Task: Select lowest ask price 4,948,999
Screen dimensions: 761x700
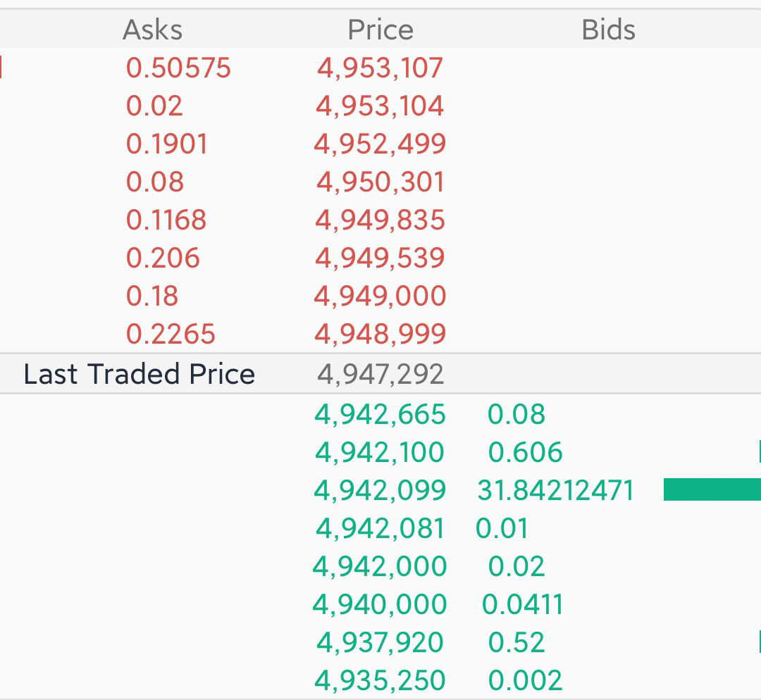Action: [x=380, y=334]
